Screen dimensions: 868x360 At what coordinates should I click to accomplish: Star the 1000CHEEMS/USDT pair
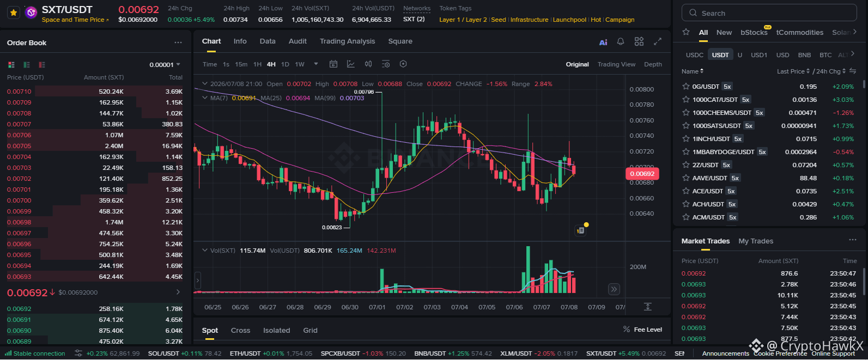click(686, 113)
